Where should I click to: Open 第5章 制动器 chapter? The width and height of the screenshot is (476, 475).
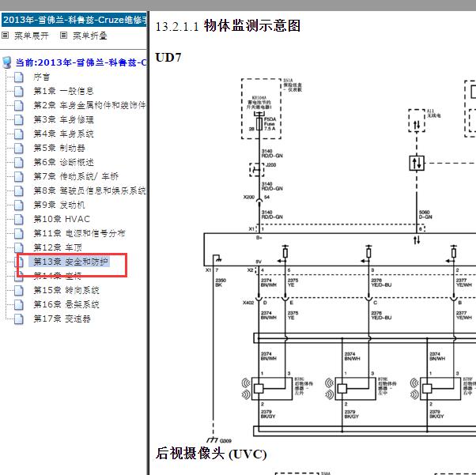pos(59,148)
